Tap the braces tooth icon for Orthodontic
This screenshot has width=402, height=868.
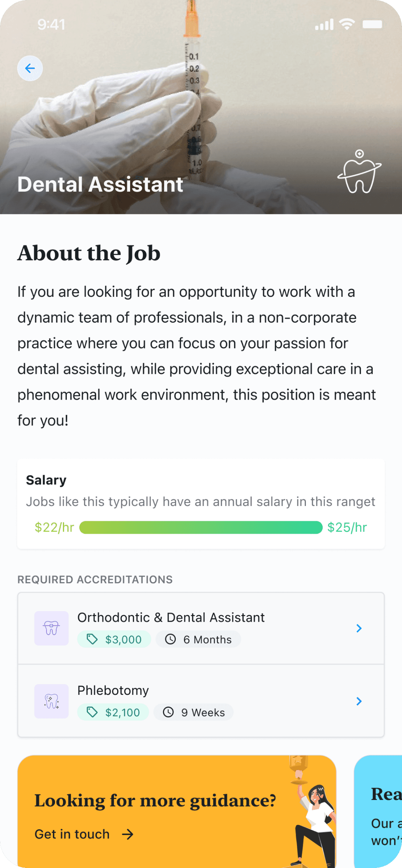52,628
